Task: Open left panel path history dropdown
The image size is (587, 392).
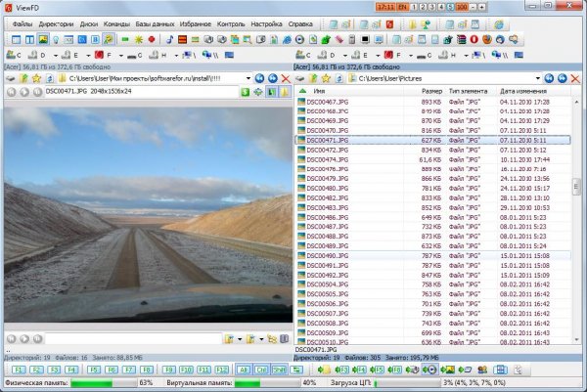Action: [248, 78]
